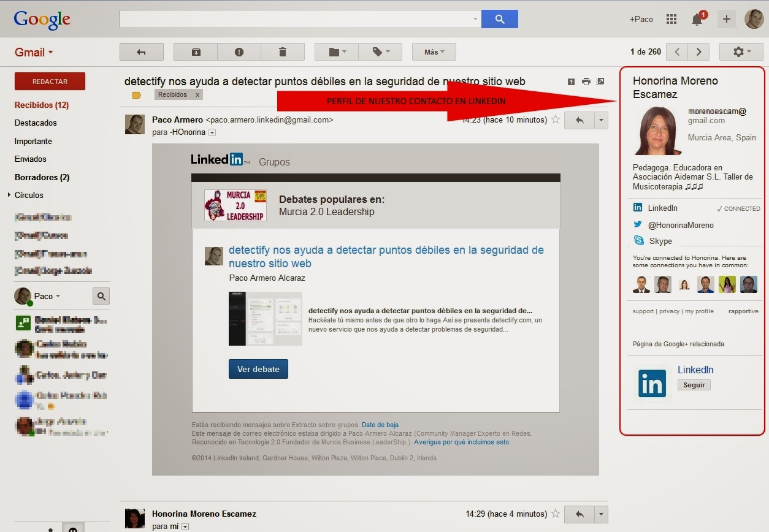Collapse all messages icon
The image size is (769, 532).
pyautogui.click(x=571, y=82)
